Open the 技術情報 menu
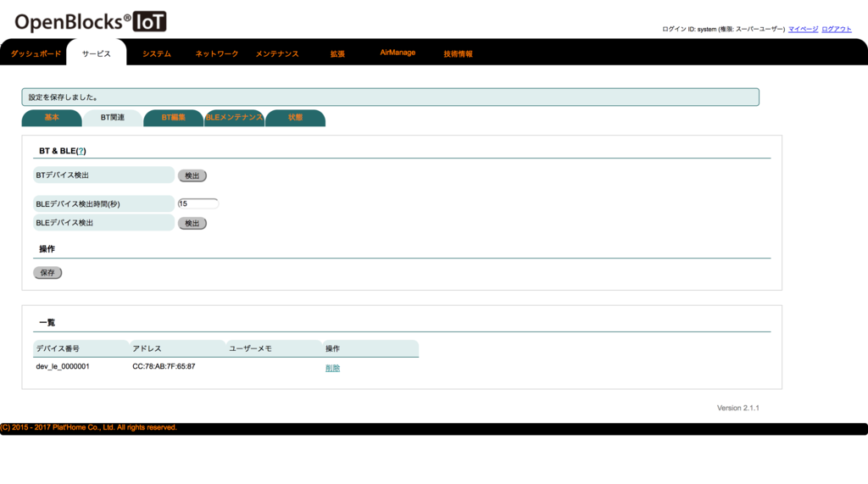The height and width of the screenshot is (484, 868). tap(458, 53)
